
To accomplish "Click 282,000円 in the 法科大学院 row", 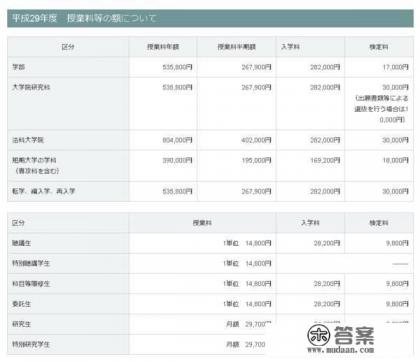I will pos(325,140).
